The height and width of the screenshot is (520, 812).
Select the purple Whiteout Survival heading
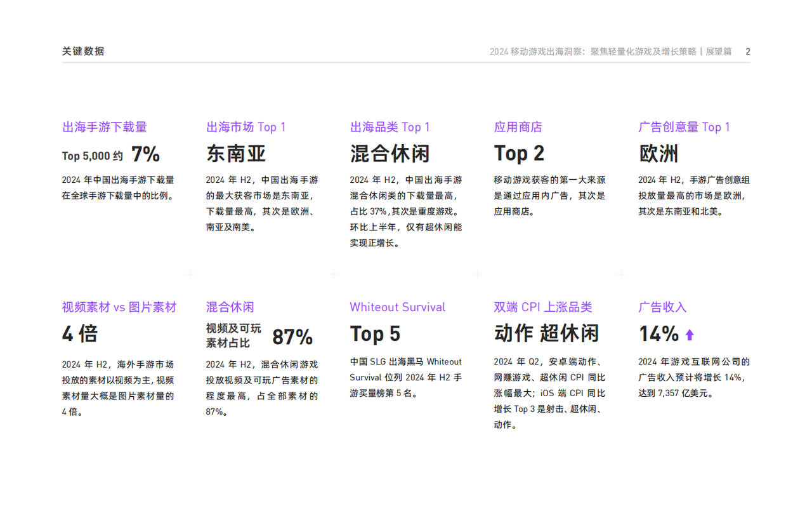tap(397, 307)
